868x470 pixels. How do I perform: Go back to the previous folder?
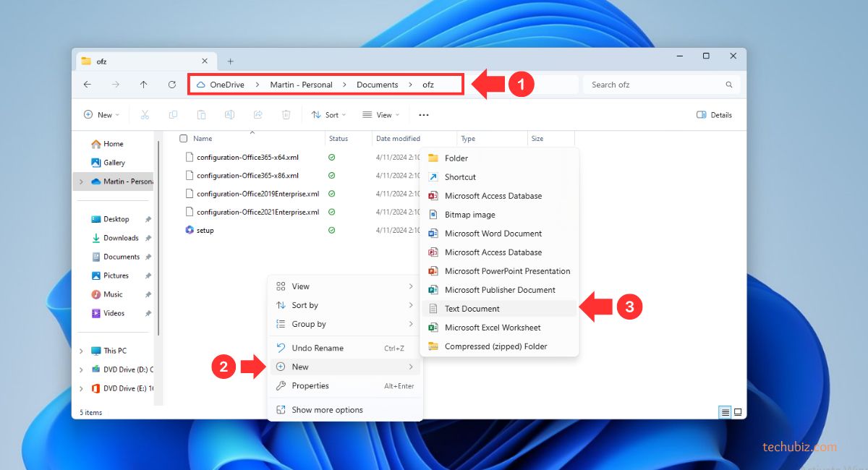(88, 85)
